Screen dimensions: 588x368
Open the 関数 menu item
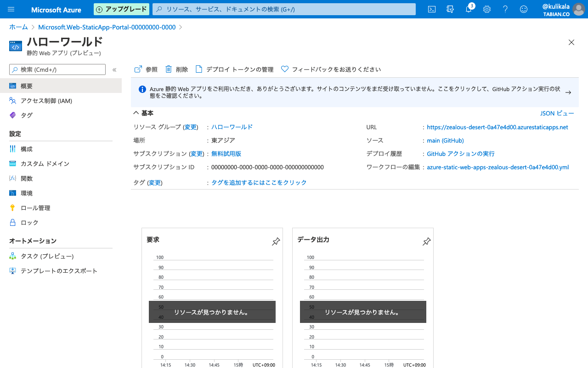[x=61, y=178]
